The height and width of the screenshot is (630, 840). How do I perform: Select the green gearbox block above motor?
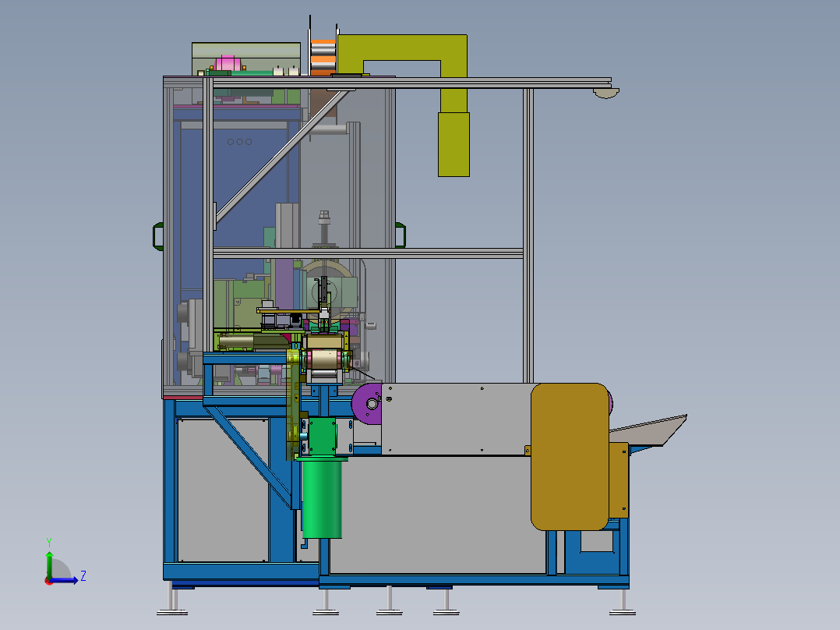[x=322, y=437]
